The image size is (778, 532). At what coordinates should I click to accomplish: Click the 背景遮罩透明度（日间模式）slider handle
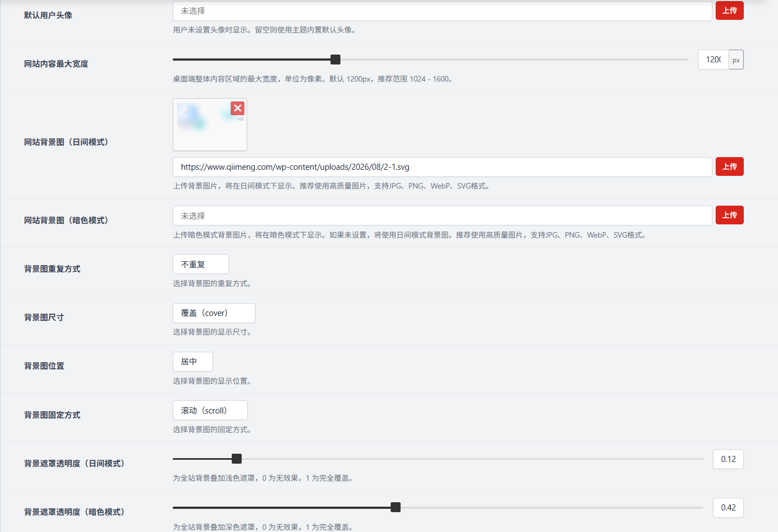237,459
